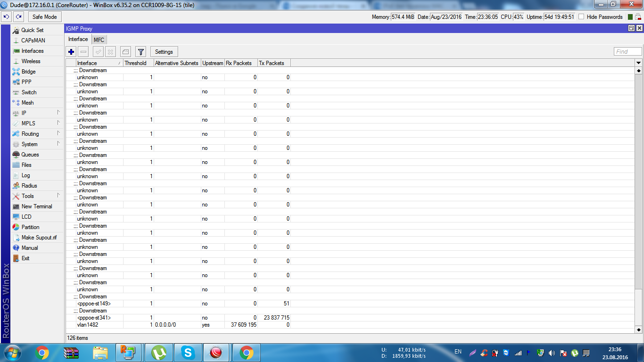Expand the System submenu arrow
Image resolution: width=644 pixels, height=362 pixels.
point(59,144)
